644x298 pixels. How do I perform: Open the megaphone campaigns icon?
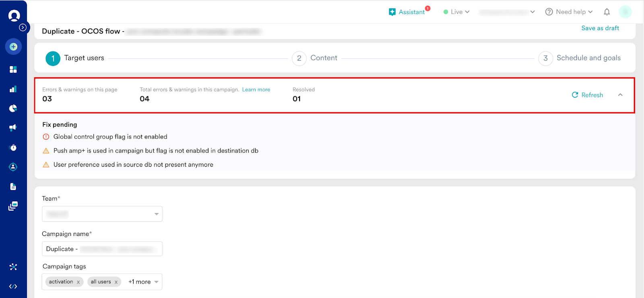pyautogui.click(x=13, y=128)
